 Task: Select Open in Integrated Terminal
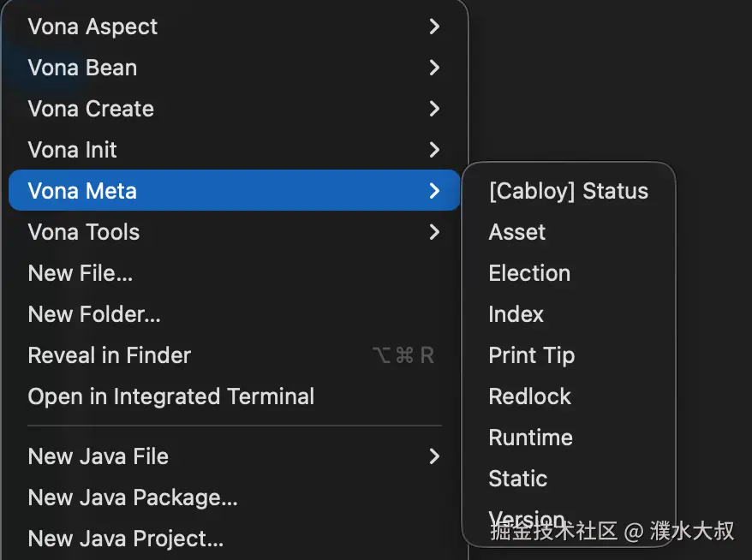171,396
